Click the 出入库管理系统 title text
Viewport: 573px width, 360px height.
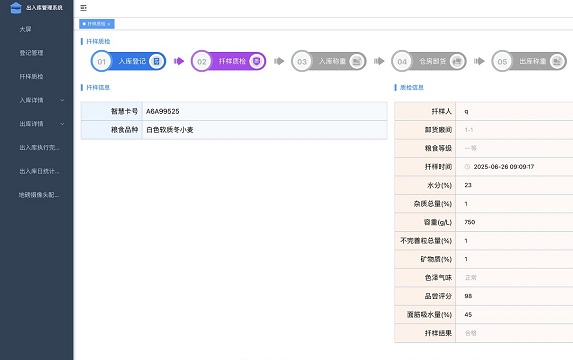pos(44,8)
